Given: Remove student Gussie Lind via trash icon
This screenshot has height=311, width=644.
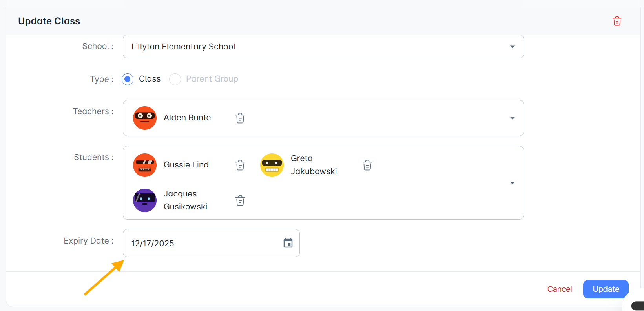Looking at the screenshot, I should click(x=240, y=165).
